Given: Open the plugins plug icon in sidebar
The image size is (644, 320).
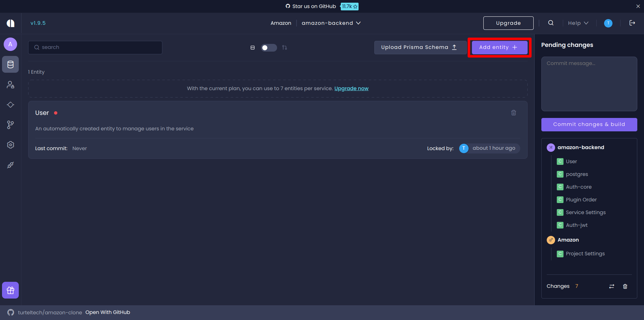Looking at the screenshot, I should click(10, 165).
